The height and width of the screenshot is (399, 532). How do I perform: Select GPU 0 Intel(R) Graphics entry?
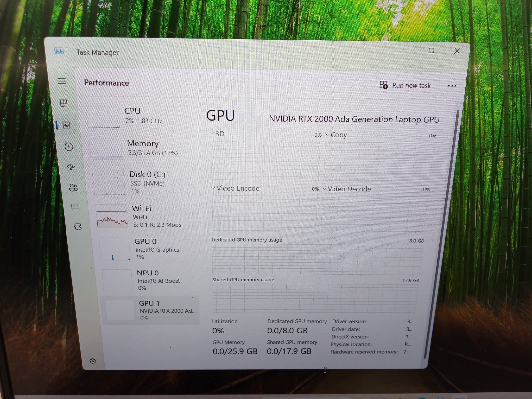point(148,249)
